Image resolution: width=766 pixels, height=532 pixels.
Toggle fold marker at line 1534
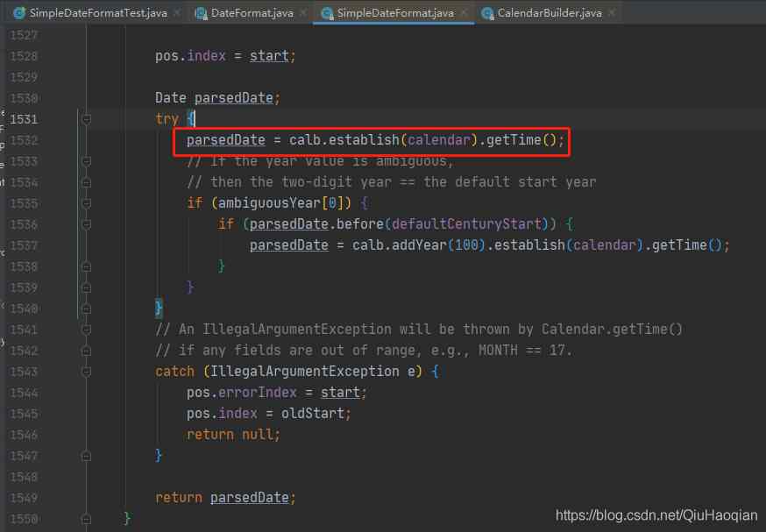[87, 182]
